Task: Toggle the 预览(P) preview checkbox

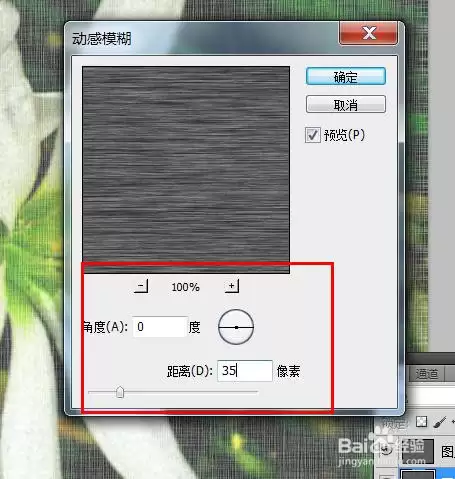Action: (313, 135)
